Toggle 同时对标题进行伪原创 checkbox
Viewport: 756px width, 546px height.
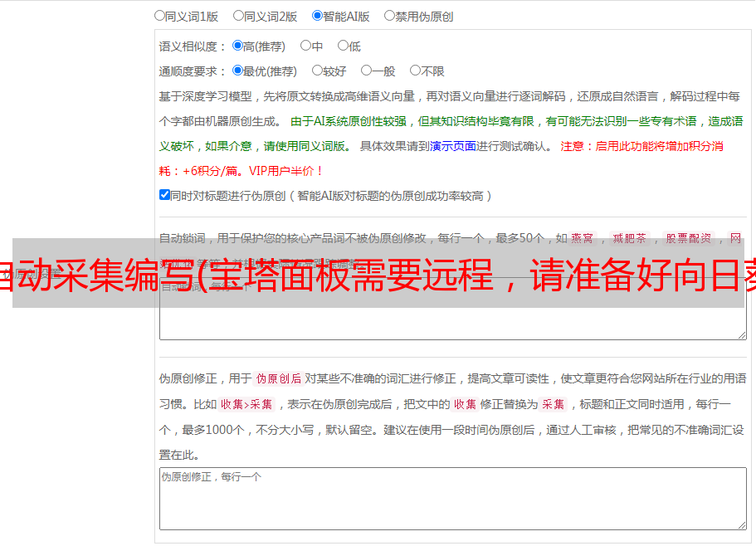164,195
